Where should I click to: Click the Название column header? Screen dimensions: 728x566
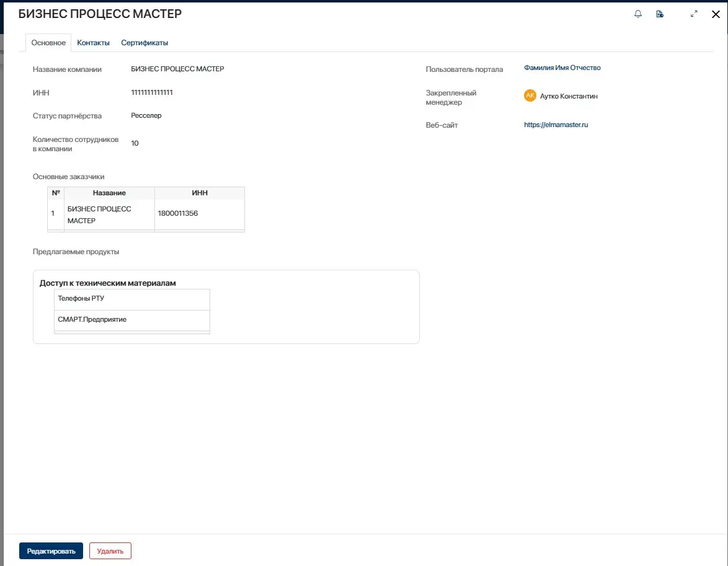[109, 193]
